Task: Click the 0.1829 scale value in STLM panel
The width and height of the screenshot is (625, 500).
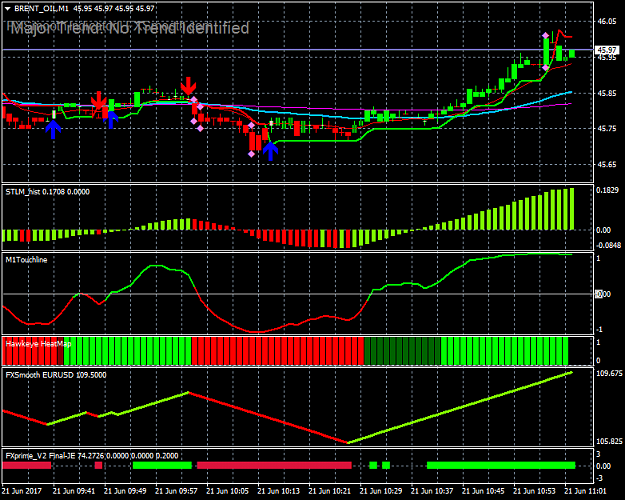Action: (x=607, y=191)
